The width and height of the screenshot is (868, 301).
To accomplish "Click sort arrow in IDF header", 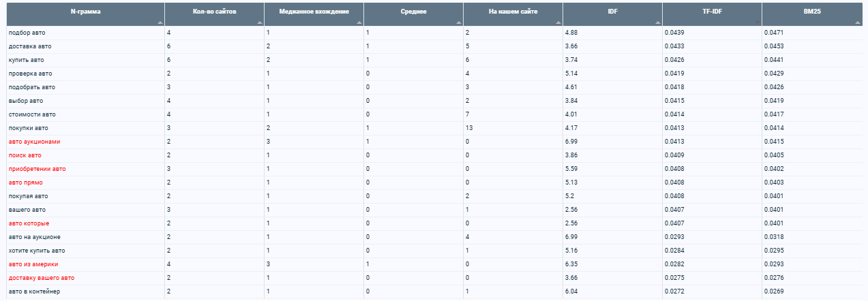I will [x=658, y=22].
